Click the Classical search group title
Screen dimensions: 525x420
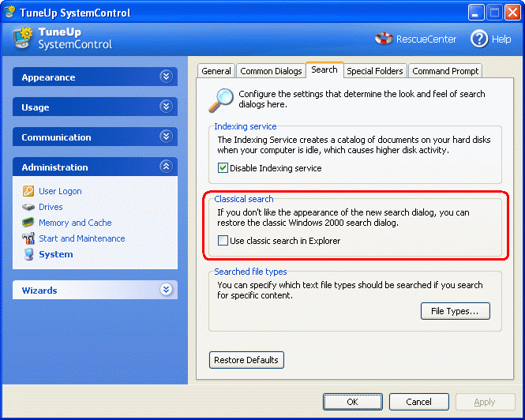click(x=244, y=199)
